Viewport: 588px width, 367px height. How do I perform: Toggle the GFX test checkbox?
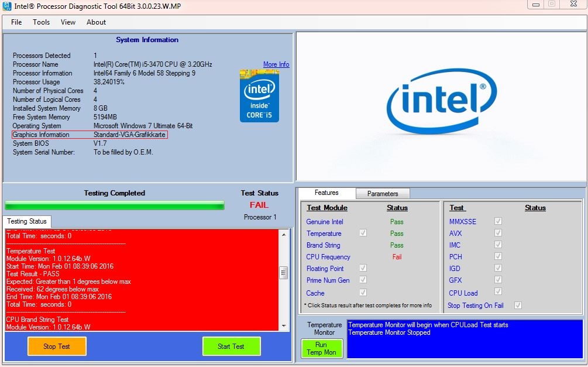point(498,280)
